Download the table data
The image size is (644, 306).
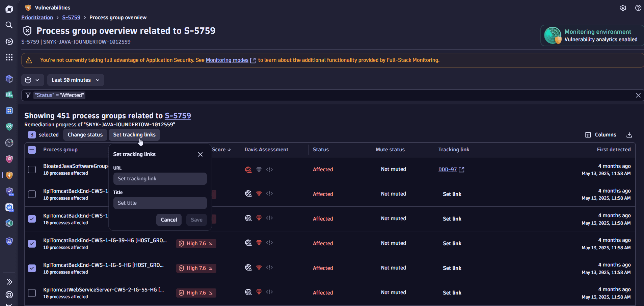pos(629,135)
